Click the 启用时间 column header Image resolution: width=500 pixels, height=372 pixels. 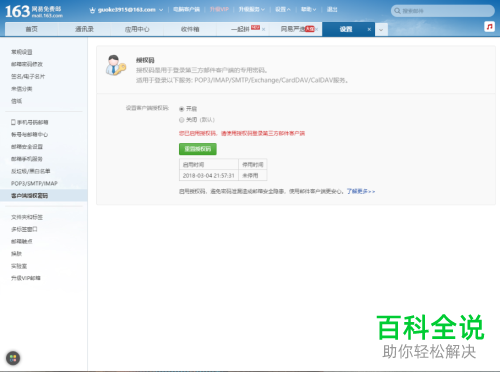pyautogui.click(x=209, y=165)
